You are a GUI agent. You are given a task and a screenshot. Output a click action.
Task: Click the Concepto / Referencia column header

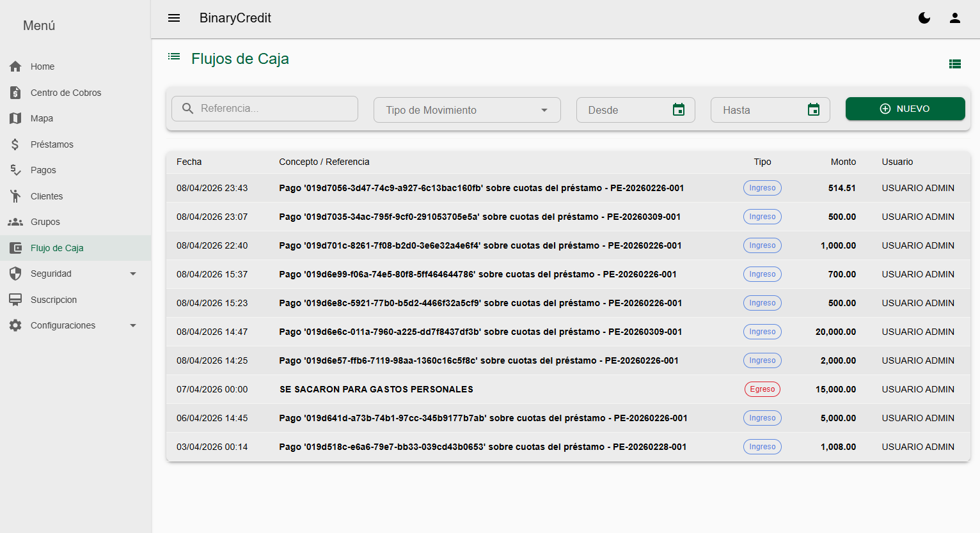pyautogui.click(x=324, y=162)
